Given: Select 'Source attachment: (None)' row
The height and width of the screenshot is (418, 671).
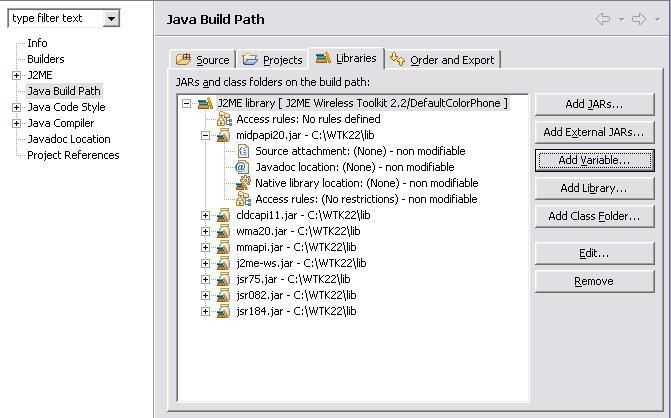Looking at the screenshot, I should pos(360,151).
